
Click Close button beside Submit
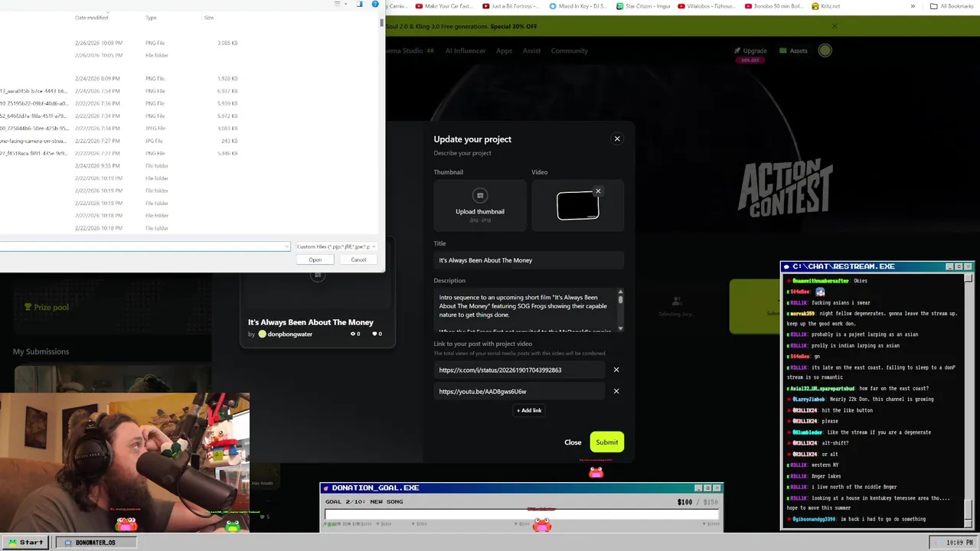pyautogui.click(x=573, y=442)
